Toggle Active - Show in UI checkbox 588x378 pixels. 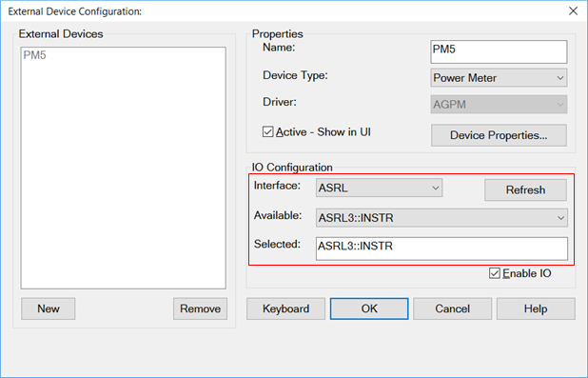tap(267, 132)
